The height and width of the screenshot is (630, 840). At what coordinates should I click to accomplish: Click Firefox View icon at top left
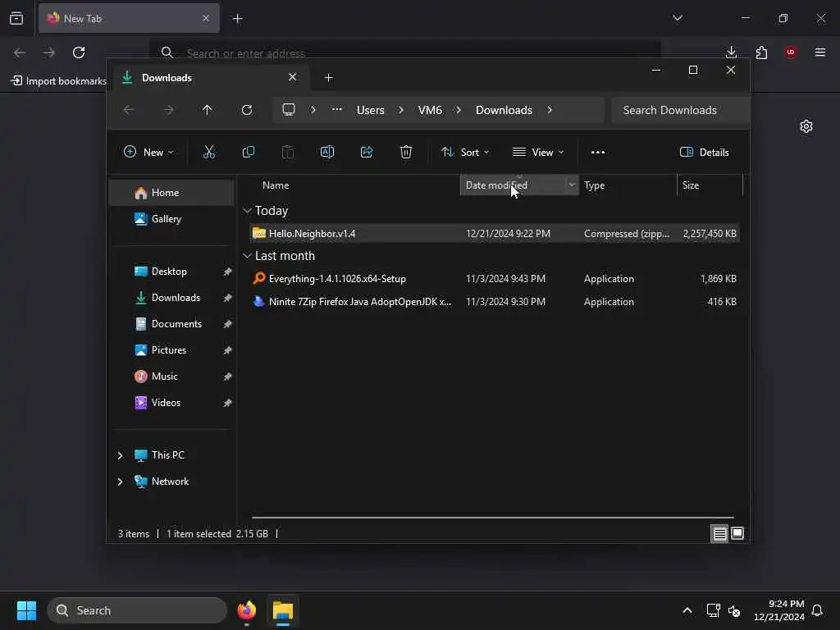(16, 18)
